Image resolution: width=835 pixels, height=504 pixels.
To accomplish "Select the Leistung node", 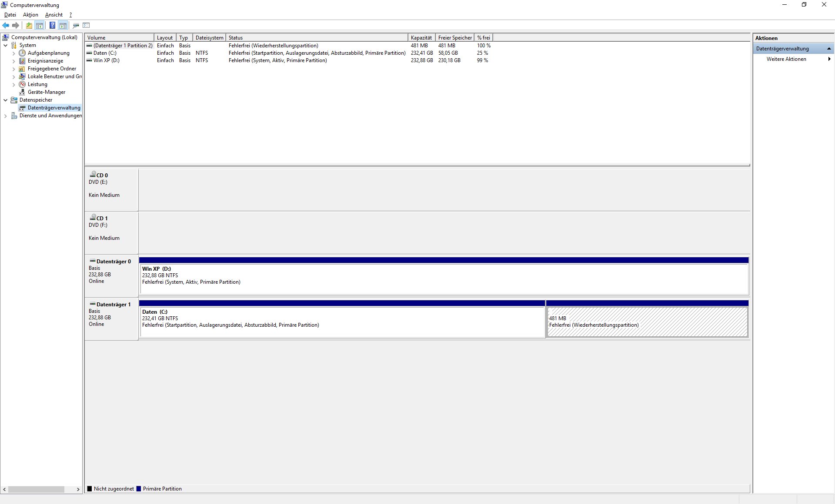I will (37, 84).
